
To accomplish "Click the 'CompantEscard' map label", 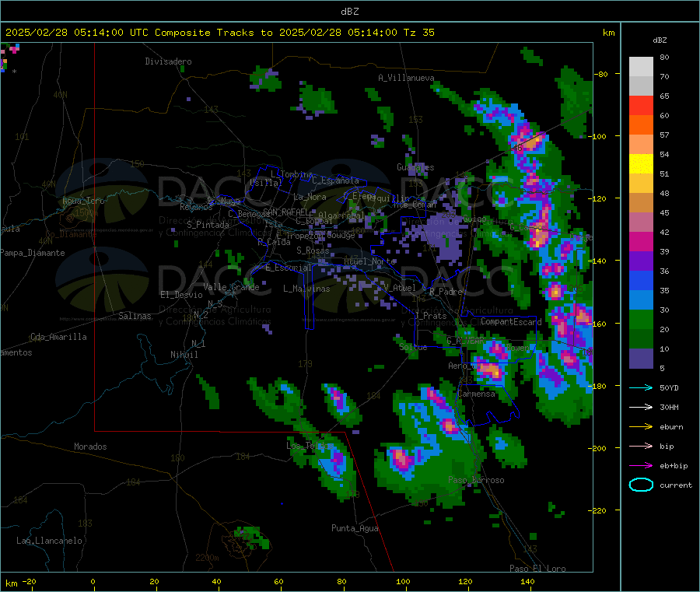I will (x=511, y=322).
